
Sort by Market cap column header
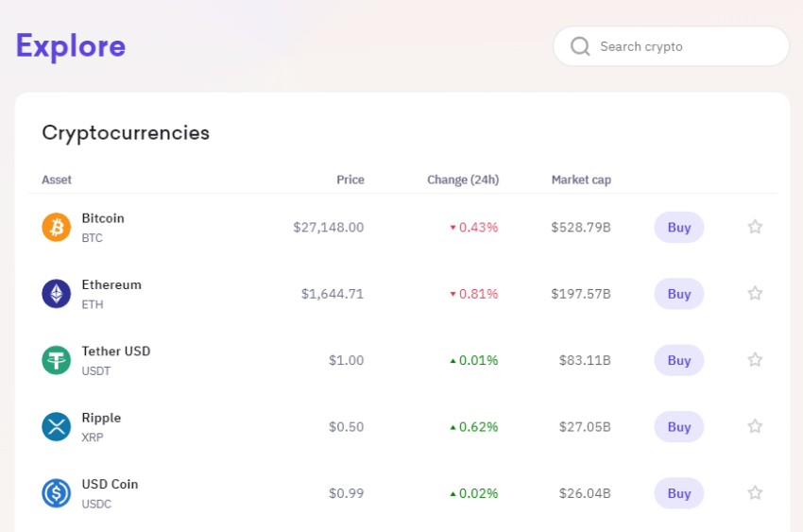click(581, 180)
